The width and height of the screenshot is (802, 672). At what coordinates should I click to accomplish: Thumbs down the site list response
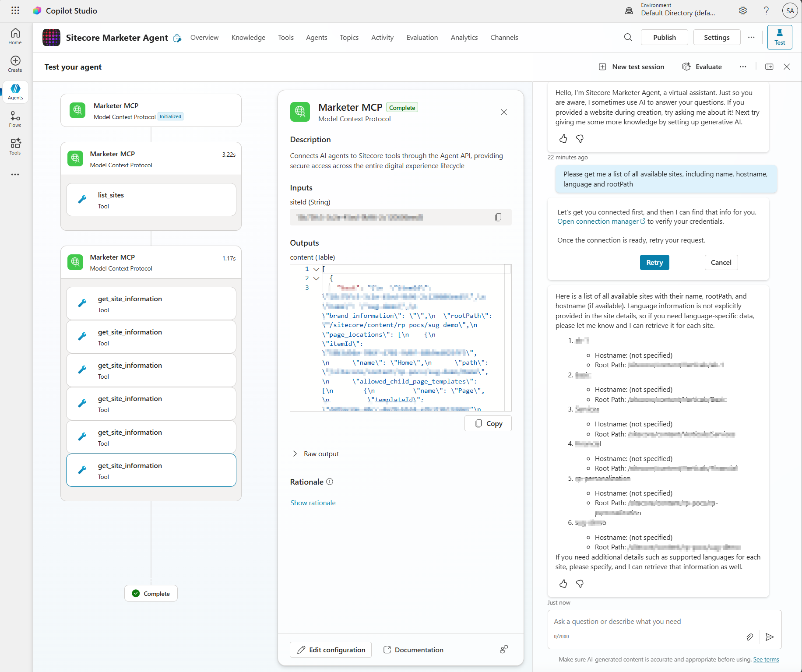coord(580,584)
